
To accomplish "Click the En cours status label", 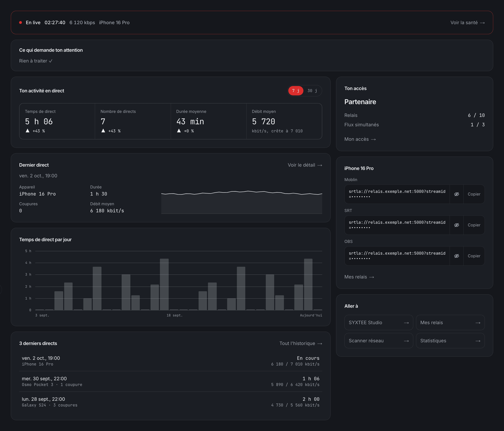I will click(x=308, y=358).
